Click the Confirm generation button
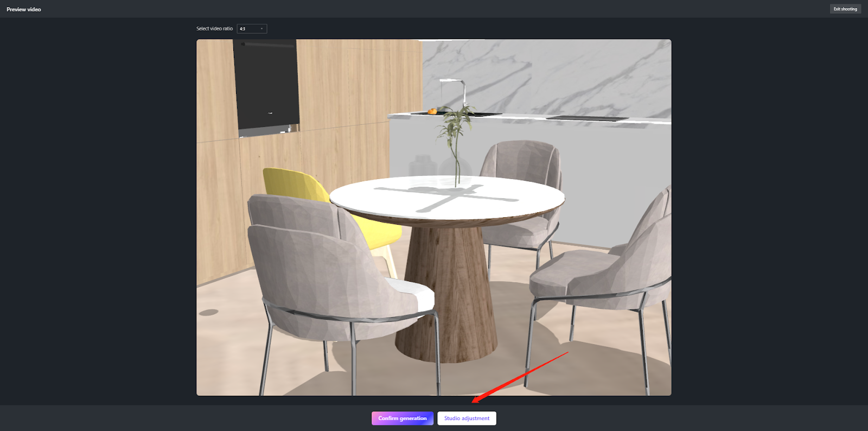Image resolution: width=868 pixels, height=431 pixels. 403,419
